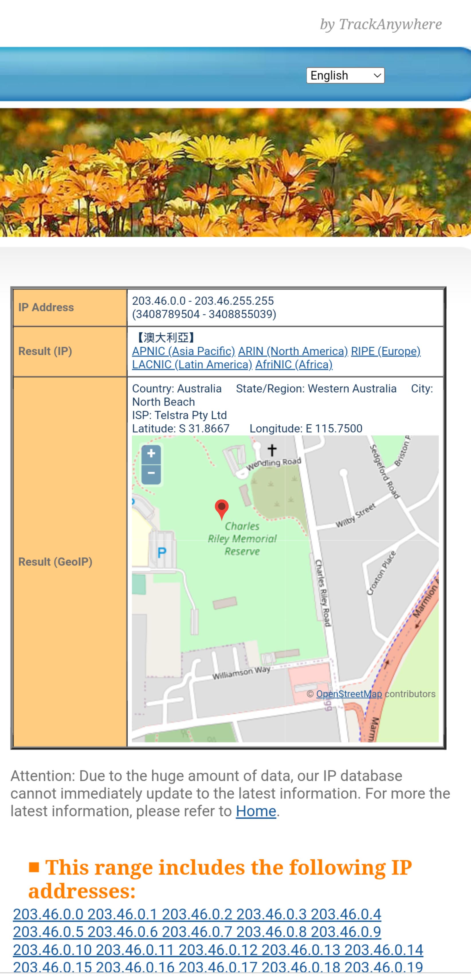Open the LACNIC (Latin America) link
The width and height of the screenshot is (471, 980).
coord(192,364)
